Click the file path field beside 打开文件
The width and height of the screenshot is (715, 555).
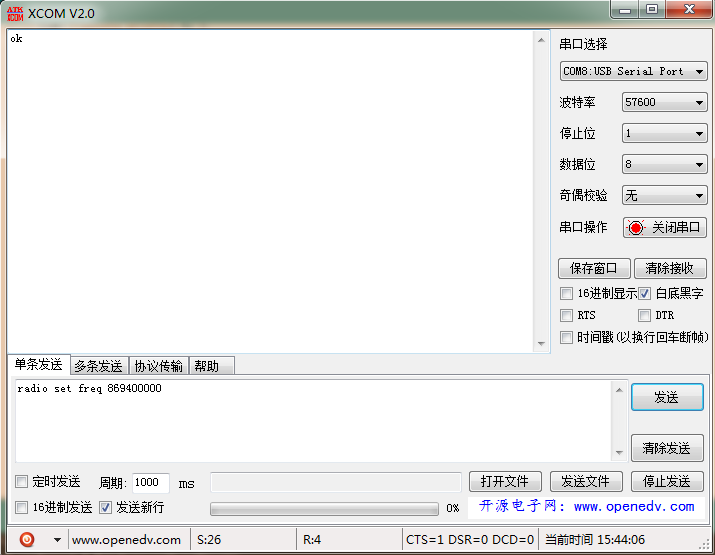point(336,482)
